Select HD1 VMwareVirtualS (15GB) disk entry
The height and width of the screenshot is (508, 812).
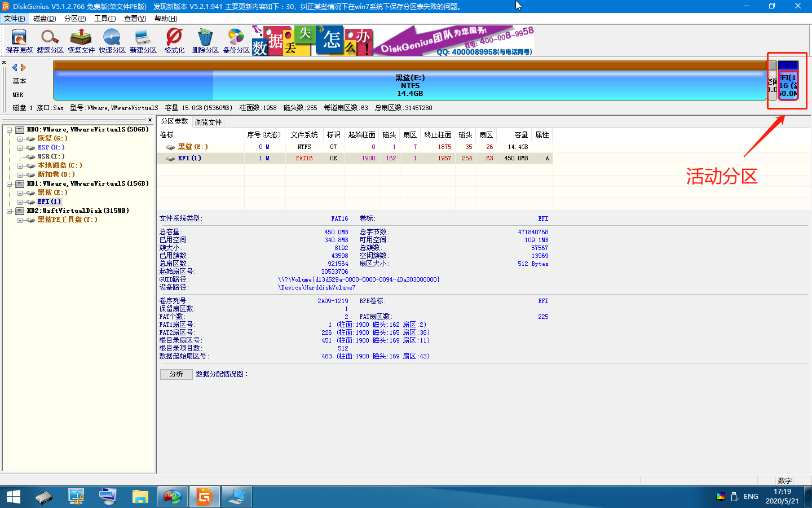coord(88,183)
